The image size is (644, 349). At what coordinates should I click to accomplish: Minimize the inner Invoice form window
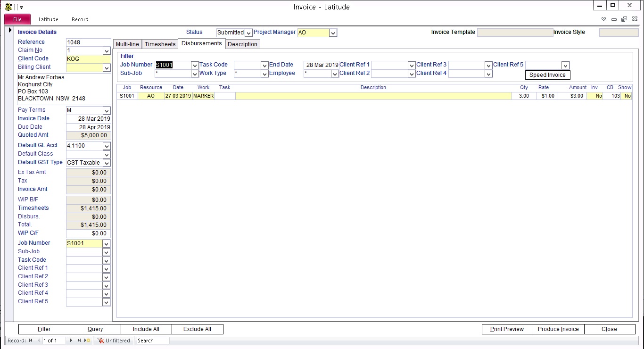[x=614, y=19]
